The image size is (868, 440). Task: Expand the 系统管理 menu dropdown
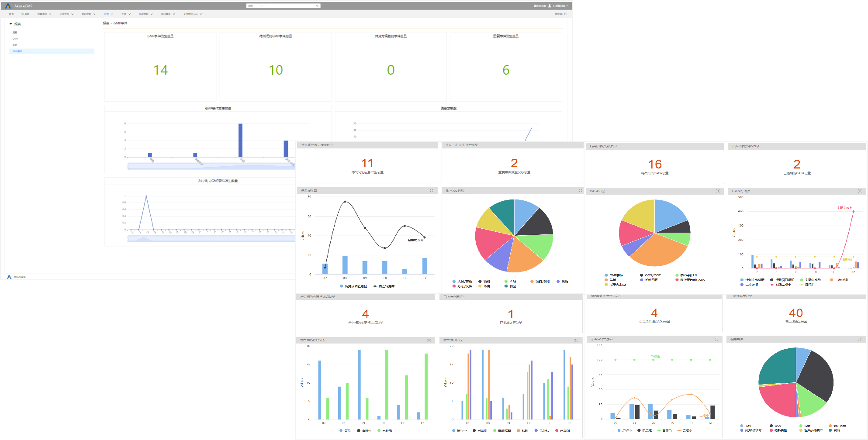152,14
